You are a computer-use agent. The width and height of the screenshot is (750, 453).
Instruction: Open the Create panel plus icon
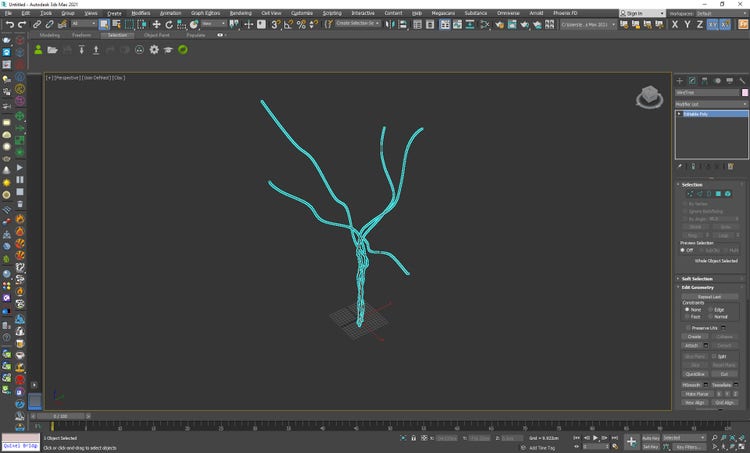tap(680, 80)
